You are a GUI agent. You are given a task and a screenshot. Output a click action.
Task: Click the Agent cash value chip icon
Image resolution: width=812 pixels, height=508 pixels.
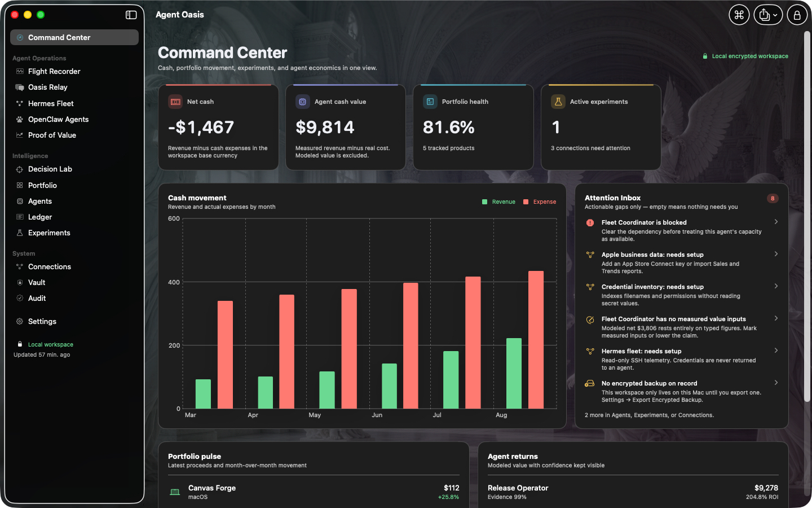(x=303, y=102)
